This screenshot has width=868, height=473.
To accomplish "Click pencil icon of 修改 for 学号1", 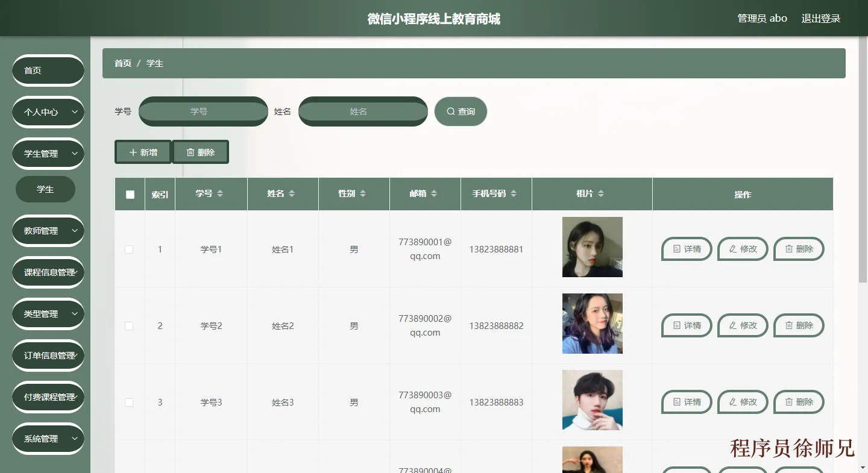I will [x=733, y=249].
